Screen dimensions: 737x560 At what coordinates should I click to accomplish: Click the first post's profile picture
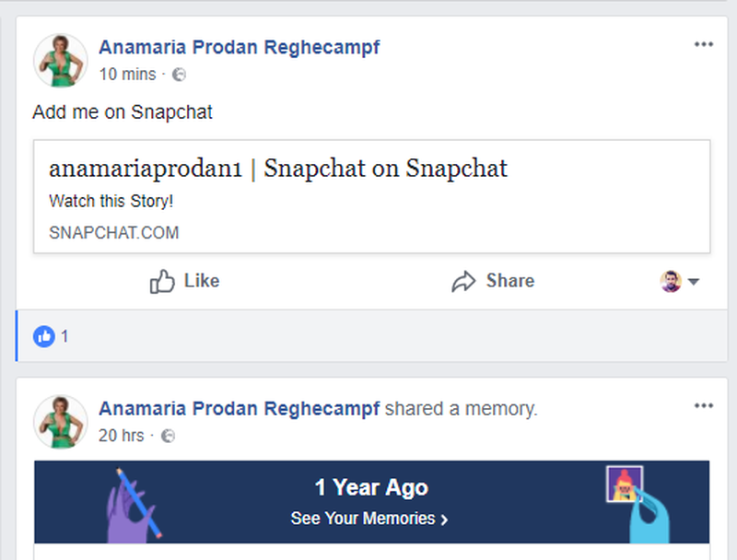(60, 61)
